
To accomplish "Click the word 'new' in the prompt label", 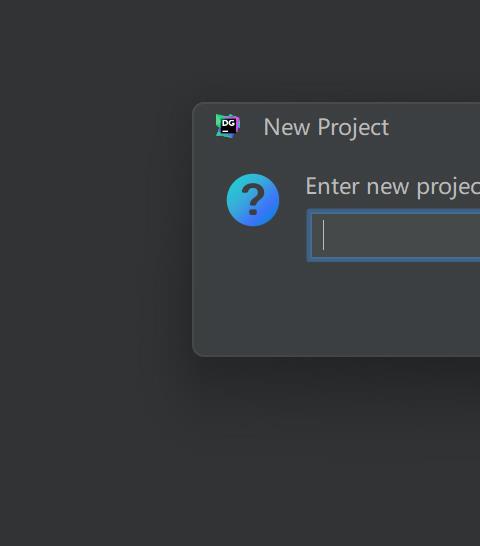I will point(388,187).
